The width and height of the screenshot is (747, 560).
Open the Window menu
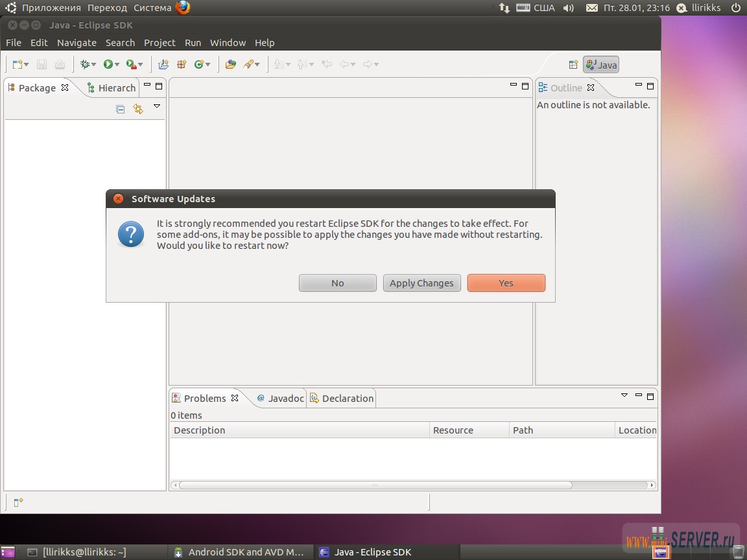point(228,43)
